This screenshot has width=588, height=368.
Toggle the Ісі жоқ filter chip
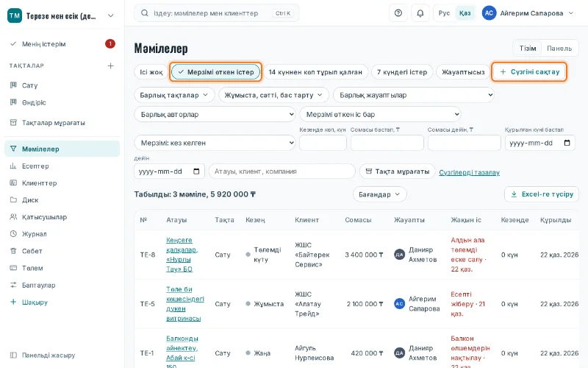tap(151, 71)
